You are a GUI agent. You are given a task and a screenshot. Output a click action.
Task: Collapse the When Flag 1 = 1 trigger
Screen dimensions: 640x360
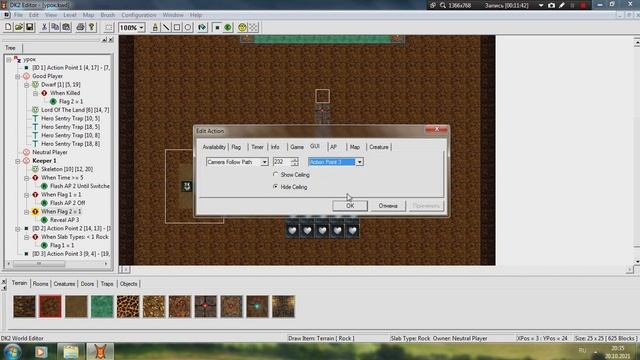click(x=27, y=195)
